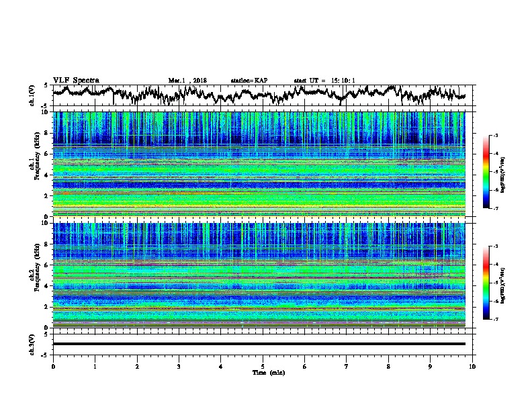Click the ch.1 spectrogram "10" kHz tick
Image resolution: width=532 pixels, height=411 pixels.
point(46,113)
